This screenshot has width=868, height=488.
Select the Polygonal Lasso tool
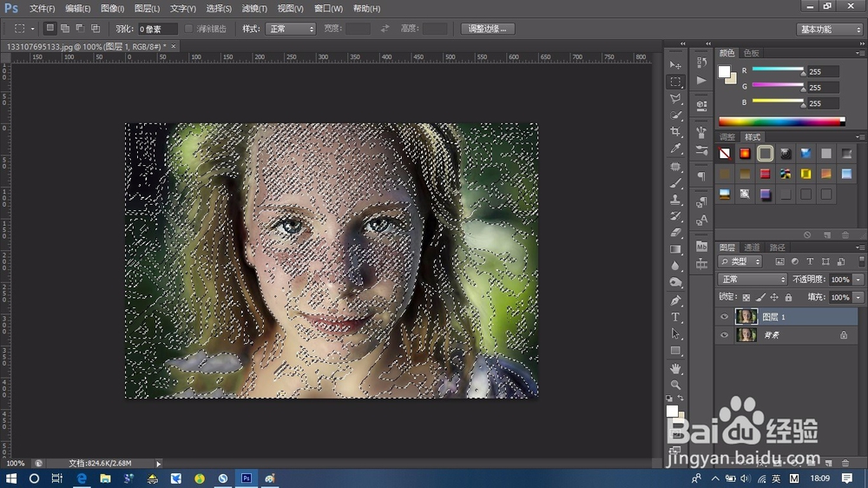point(675,99)
